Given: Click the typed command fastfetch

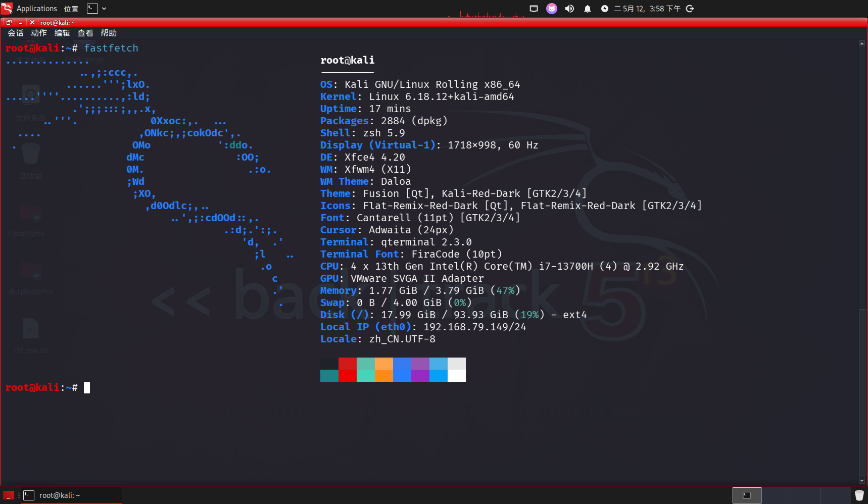Looking at the screenshot, I should pyautogui.click(x=111, y=48).
